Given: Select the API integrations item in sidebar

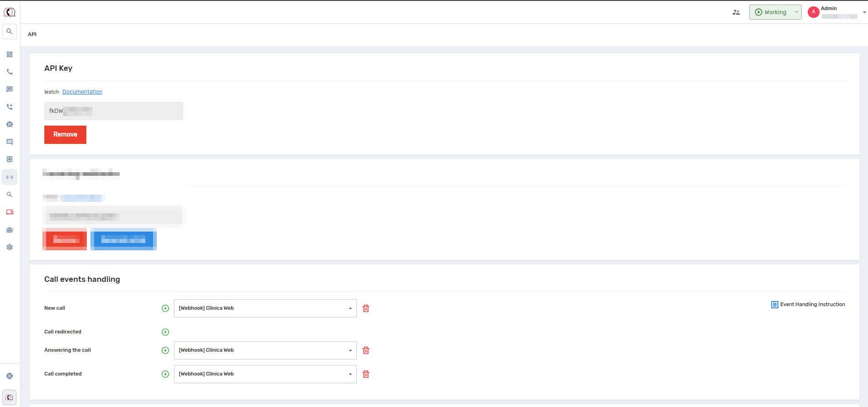Looking at the screenshot, I should tap(10, 177).
